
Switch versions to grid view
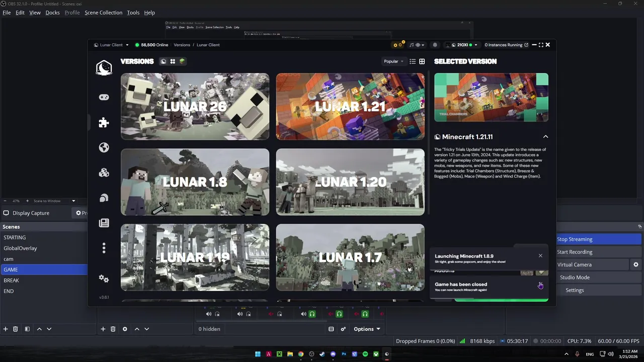pyautogui.click(x=422, y=61)
